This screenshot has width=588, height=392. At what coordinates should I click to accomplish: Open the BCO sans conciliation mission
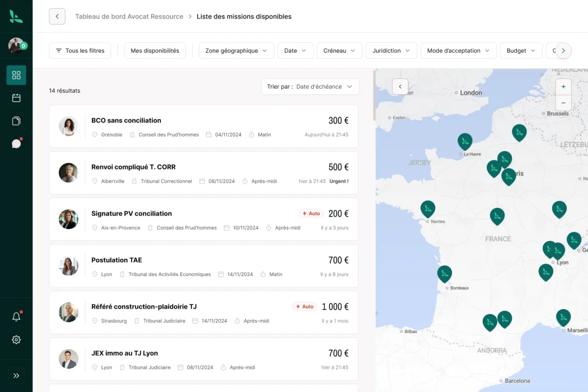pyautogui.click(x=204, y=126)
